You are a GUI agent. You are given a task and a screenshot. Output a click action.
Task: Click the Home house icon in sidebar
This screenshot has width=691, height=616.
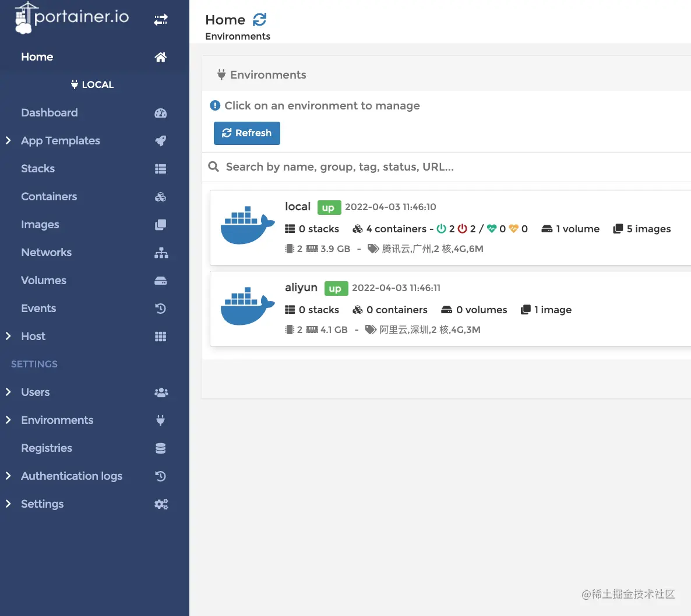161,57
